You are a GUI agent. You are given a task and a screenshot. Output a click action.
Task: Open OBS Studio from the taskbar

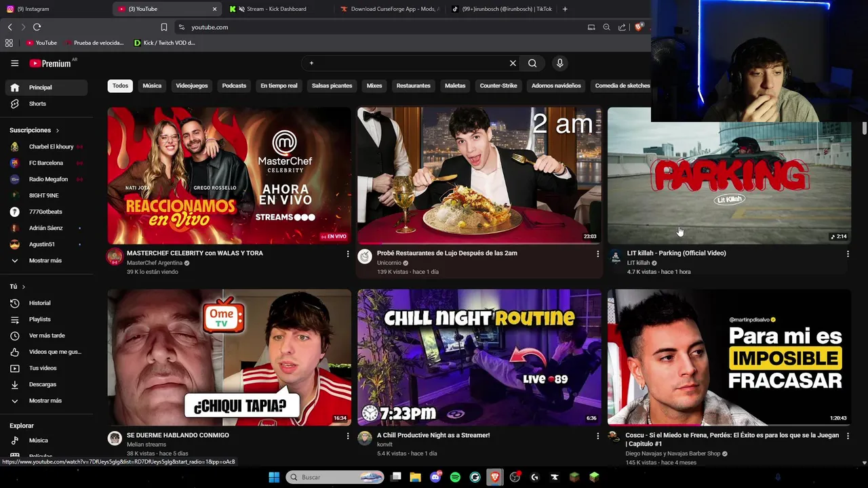pyautogui.click(x=515, y=477)
